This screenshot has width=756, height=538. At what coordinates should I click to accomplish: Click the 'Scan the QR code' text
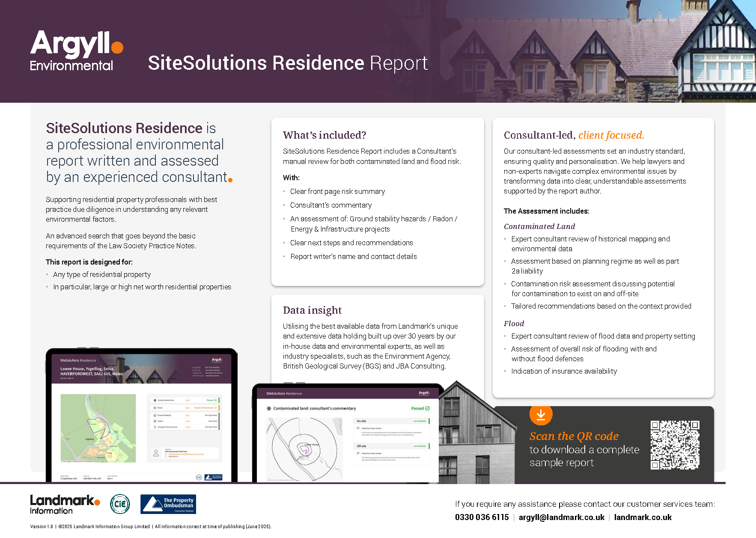(x=574, y=436)
